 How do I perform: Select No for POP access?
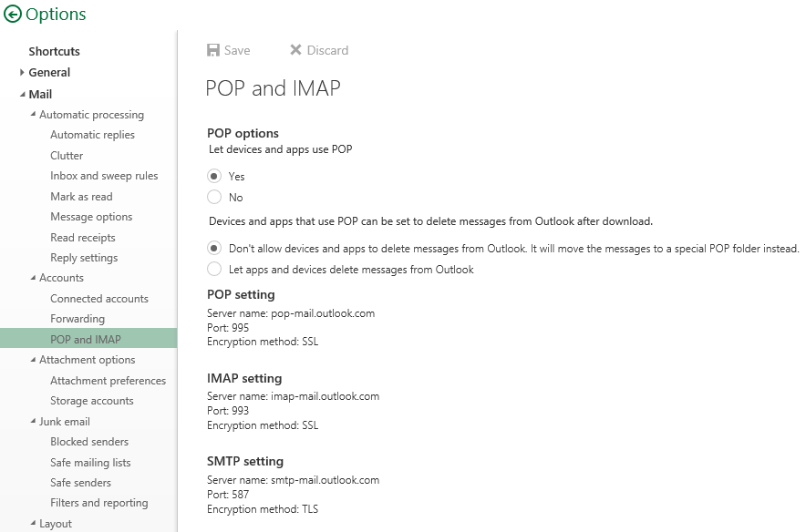[x=214, y=197]
